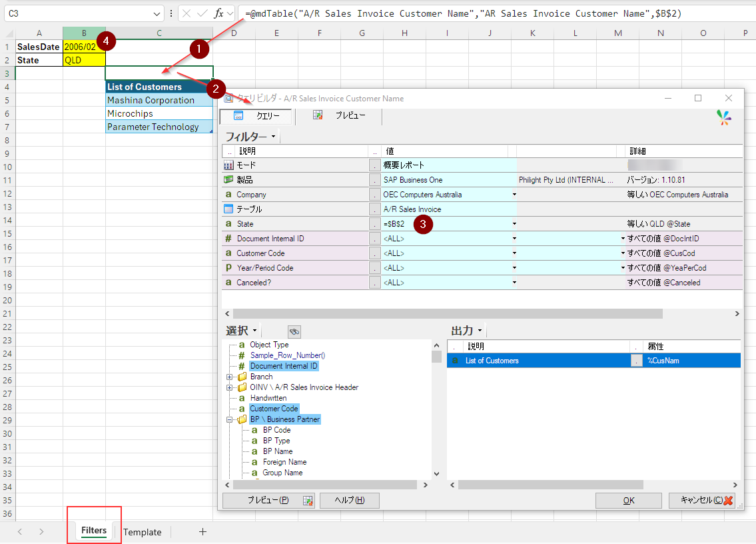Click the icon beside Canceled? filter row
Image resolution: width=756 pixels, height=544 pixels.
228,283
